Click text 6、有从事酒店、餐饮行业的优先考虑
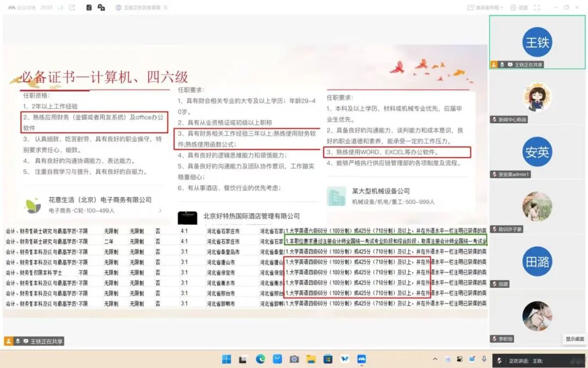The image size is (588, 368). [x=230, y=188]
